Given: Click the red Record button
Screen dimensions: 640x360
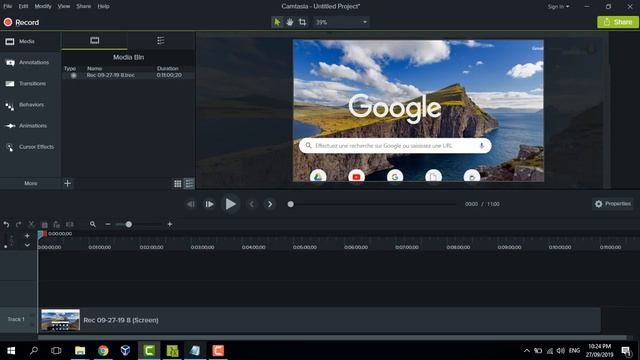Looking at the screenshot, I should coord(21,22).
